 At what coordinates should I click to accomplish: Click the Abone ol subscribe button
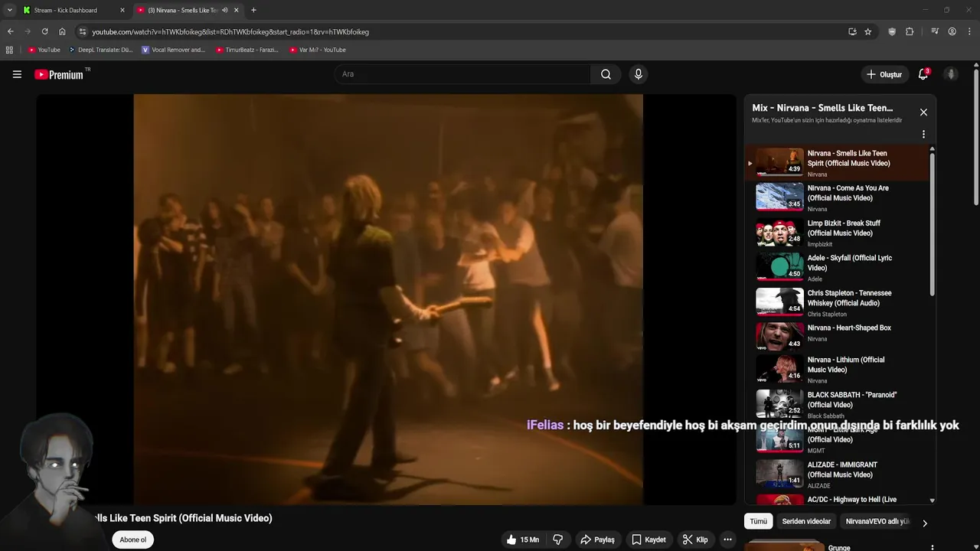click(132, 540)
